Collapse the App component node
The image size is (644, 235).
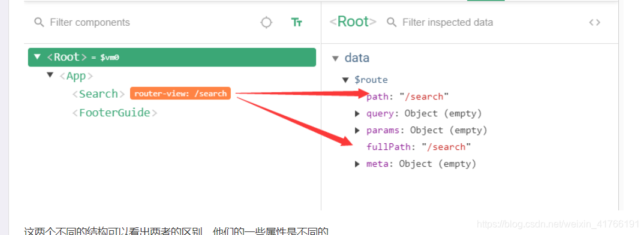click(50, 75)
